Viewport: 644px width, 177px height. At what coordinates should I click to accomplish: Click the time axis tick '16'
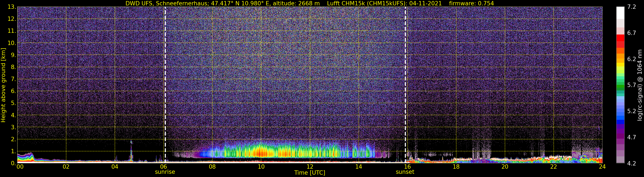pos(407,167)
